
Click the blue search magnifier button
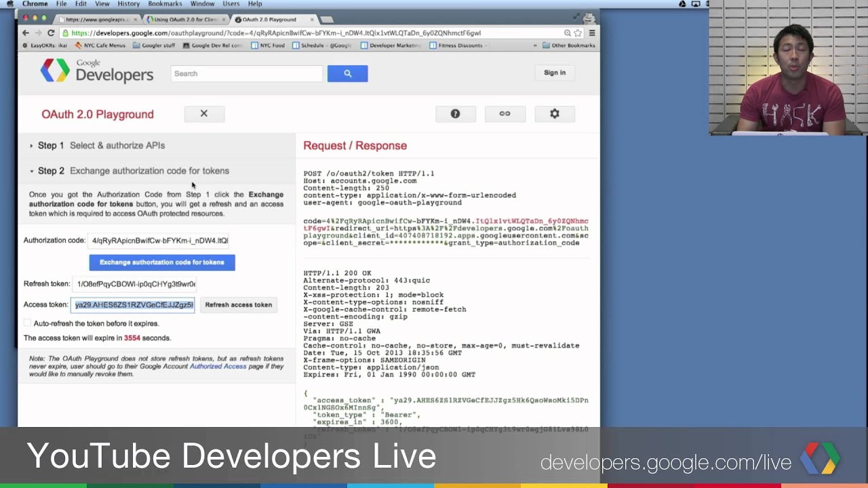pos(347,73)
